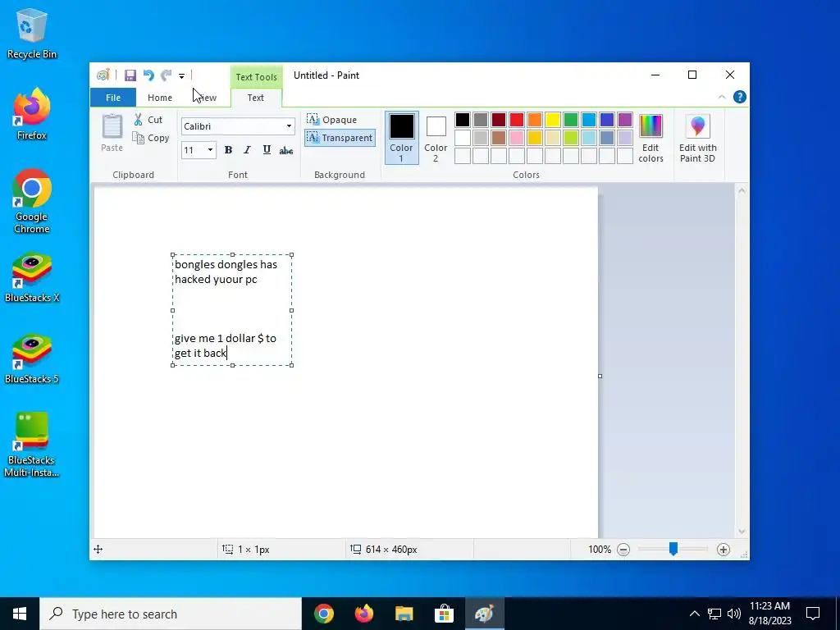Viewport: 840px width, 630px height.
Task: Open the Customize Quick Access Toolbar arrow
Action: pyautogui.click(x=181, y=76)
